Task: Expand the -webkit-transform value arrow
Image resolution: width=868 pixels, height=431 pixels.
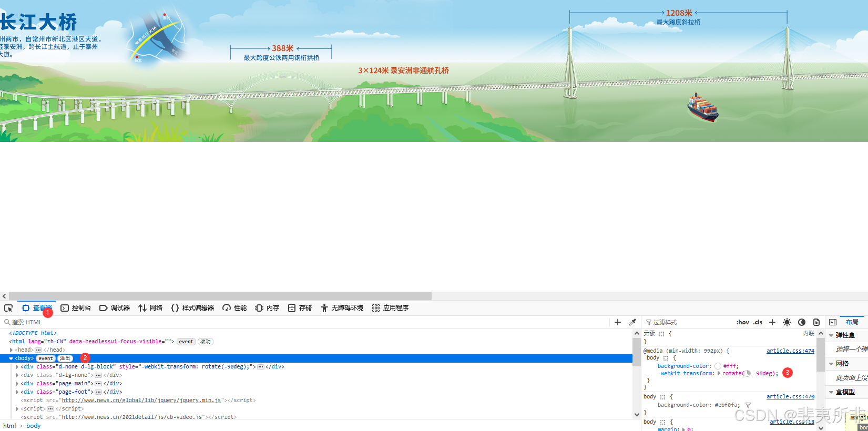Action: pos(719,374)
